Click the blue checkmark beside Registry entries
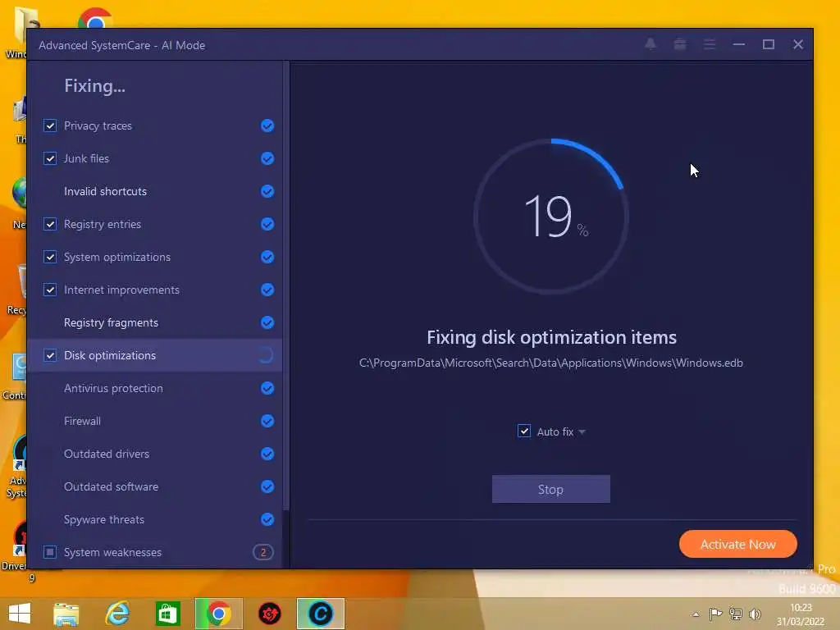Screen dimensions: 840x630 tap(267, 224)
